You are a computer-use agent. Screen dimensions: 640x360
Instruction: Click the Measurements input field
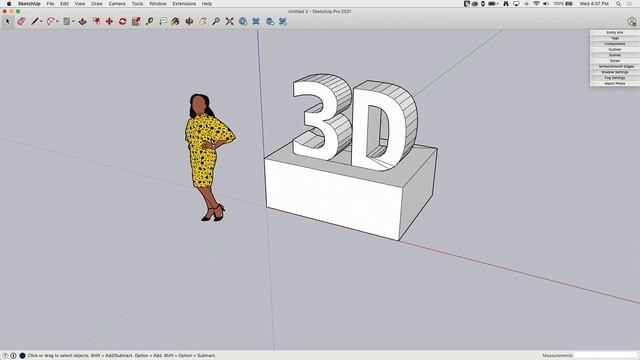tap(606, 356)
